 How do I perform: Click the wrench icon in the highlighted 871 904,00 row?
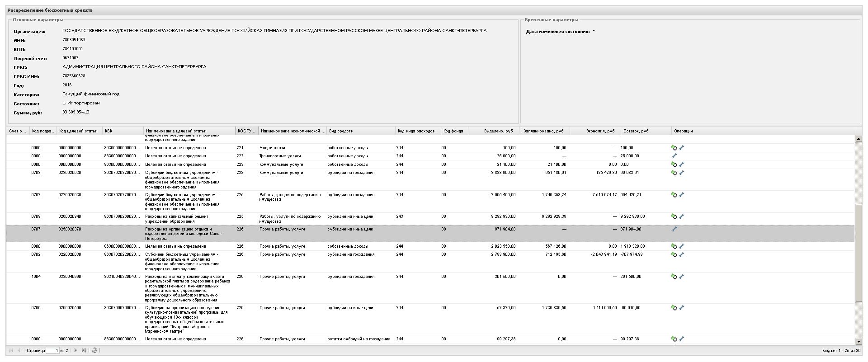[x=674, y=229]
